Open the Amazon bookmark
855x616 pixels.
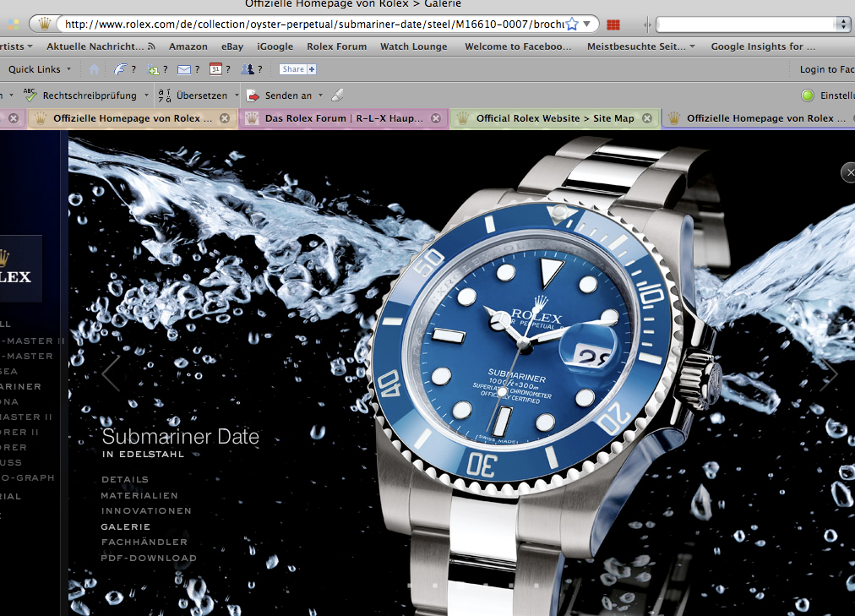tap(188, 46)
